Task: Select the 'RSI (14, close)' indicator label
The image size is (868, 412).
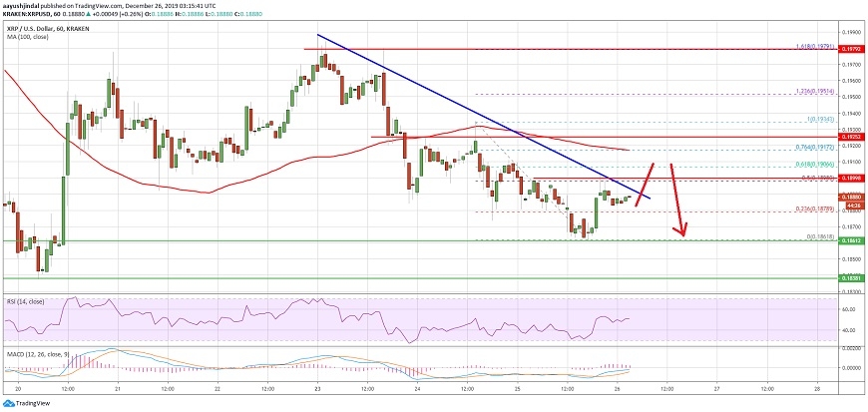Action: point(25,302)
